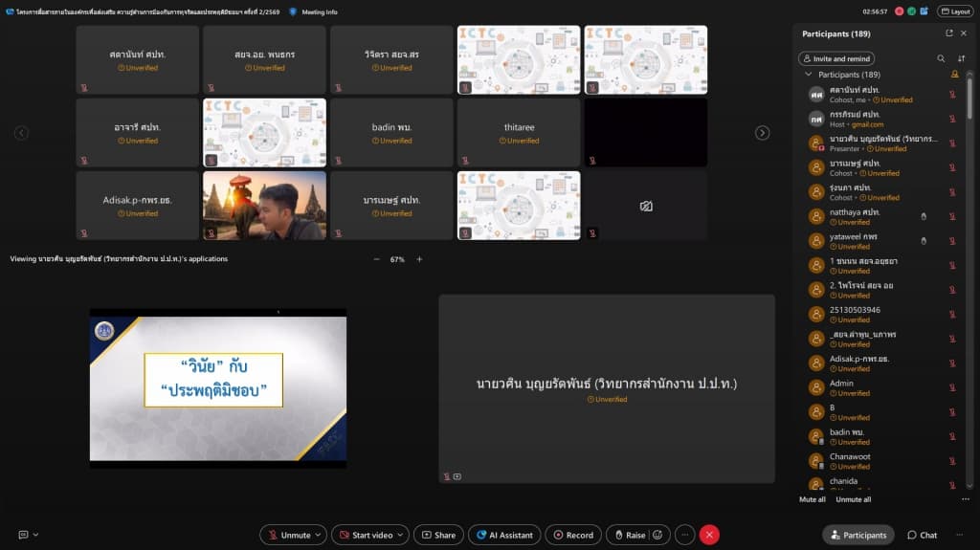Unmute your microphone
The width and height of the screenshot is (980, 550).
(289, 535)
